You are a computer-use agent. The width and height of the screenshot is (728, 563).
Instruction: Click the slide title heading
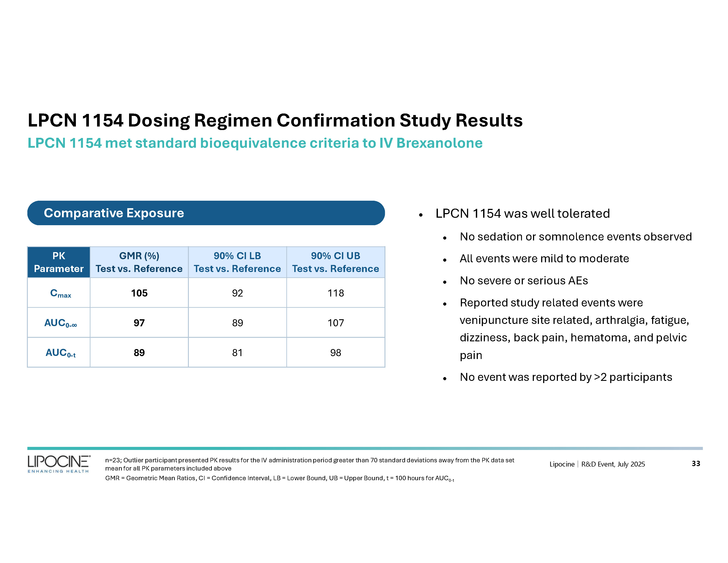click(275, 120)
